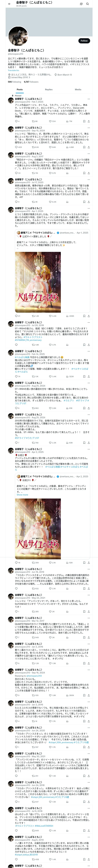Expand quoted post with Show more
This screenshot has width=98, height=868.
[x=22, y=495]
